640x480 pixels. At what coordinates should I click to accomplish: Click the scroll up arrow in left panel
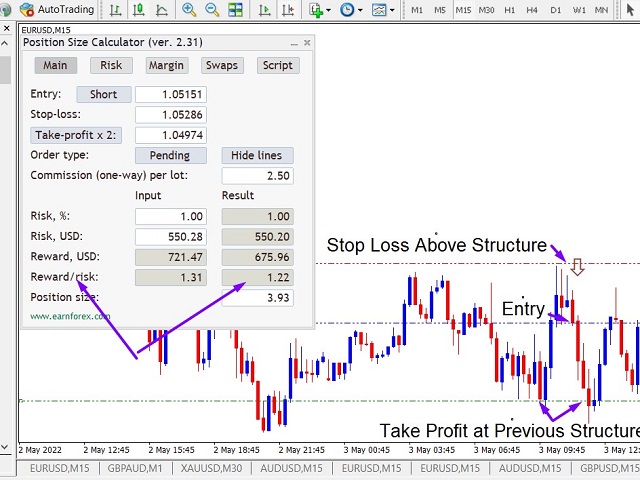click(x=5, y=43)
